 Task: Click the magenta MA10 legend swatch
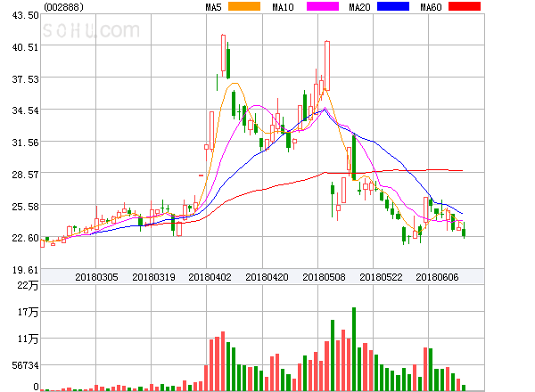coord(323,6)
